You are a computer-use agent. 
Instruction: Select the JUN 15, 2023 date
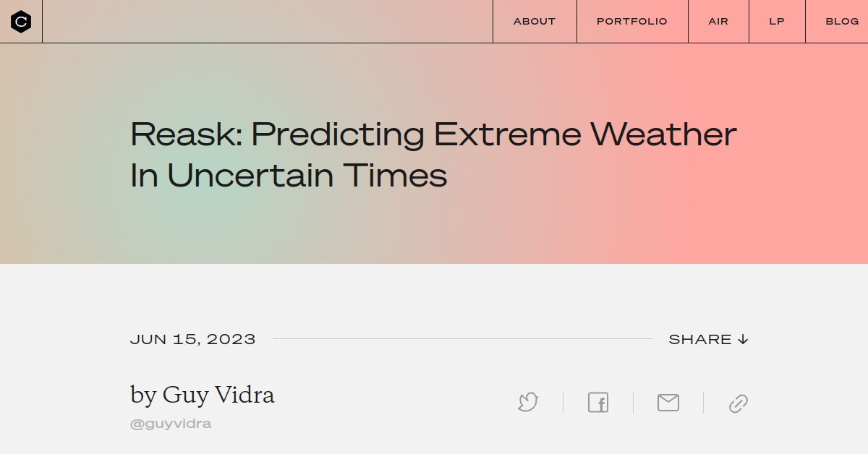pyautogui.click(x=192, y=338)
